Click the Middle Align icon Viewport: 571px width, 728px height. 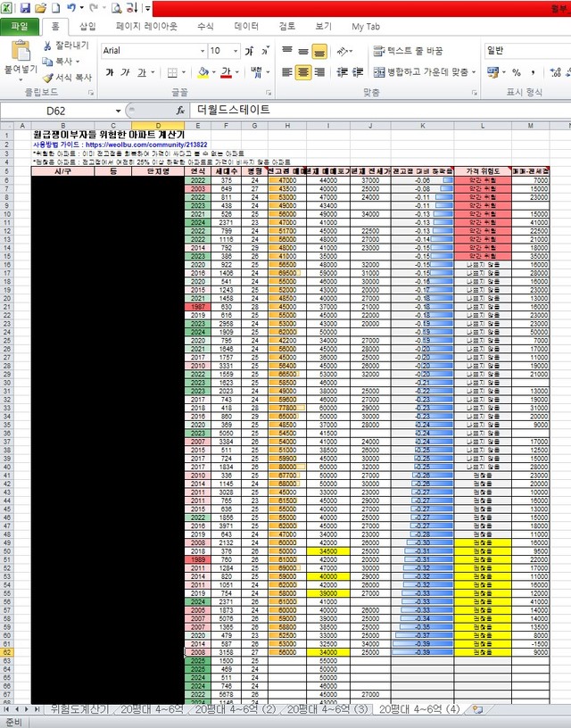click(x=303, y=51)
